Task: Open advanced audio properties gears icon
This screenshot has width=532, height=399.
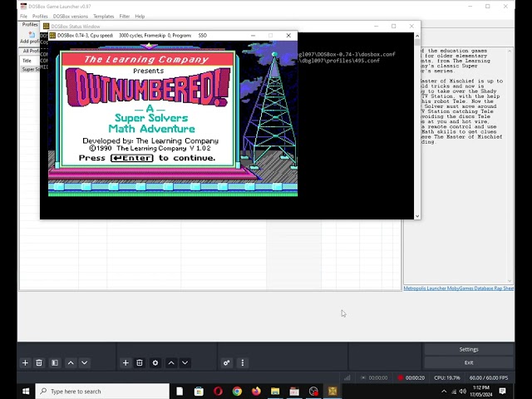Action: pyautogui.click(x=227, y=362)
